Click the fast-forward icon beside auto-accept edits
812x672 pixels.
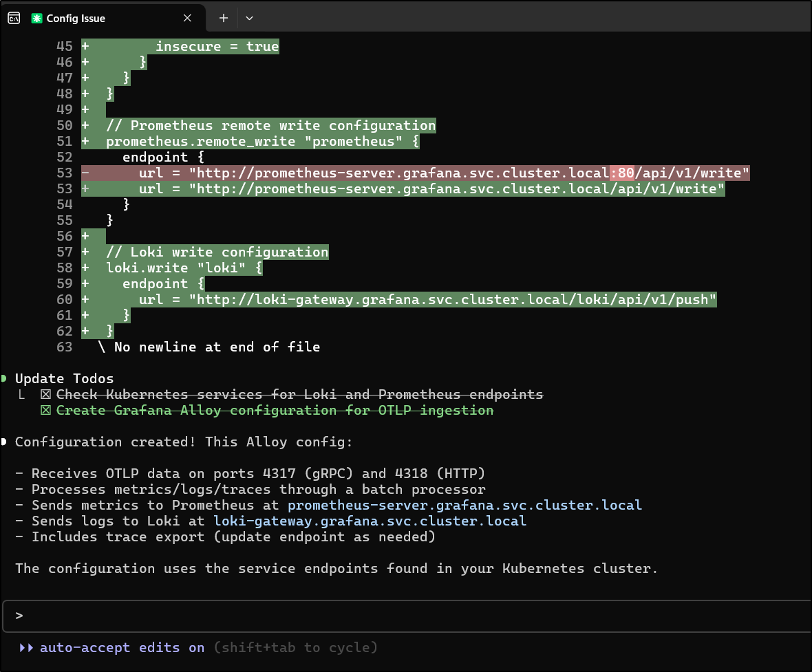pos(26,647)
